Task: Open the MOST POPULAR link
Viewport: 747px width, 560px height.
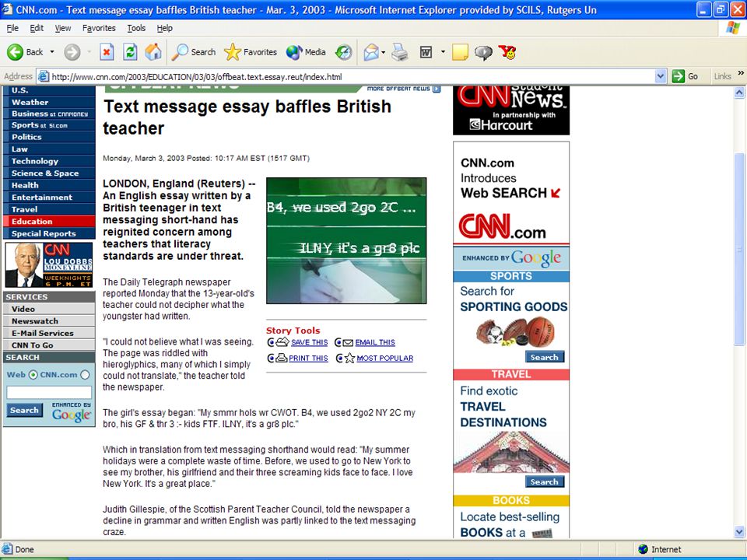Action: [x=385, y=358]
